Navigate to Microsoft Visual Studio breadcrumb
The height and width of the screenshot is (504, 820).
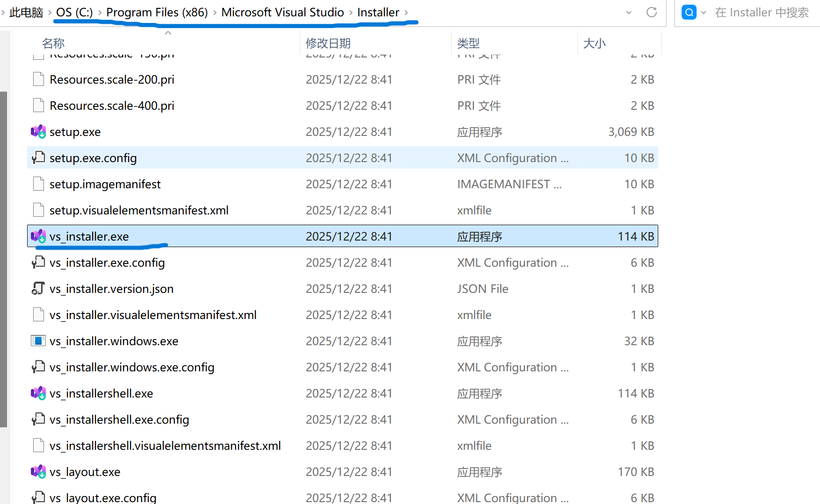(282, 13)
